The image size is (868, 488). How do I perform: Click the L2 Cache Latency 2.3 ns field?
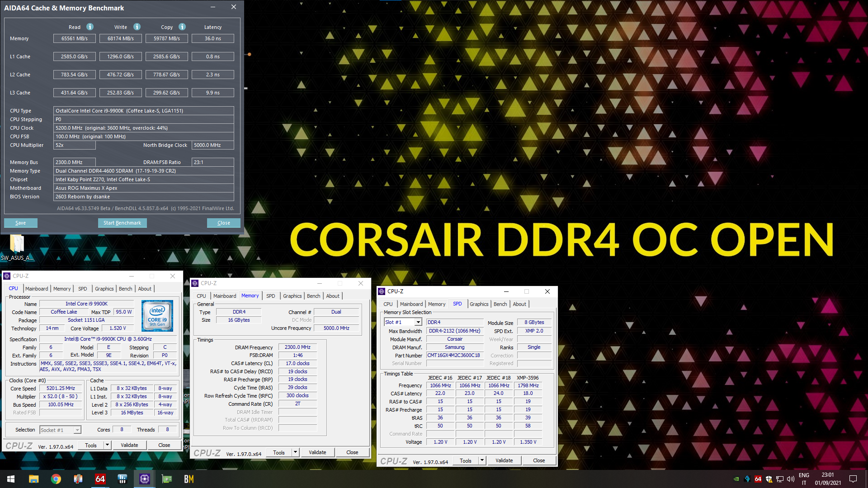[x=213, y=75]
